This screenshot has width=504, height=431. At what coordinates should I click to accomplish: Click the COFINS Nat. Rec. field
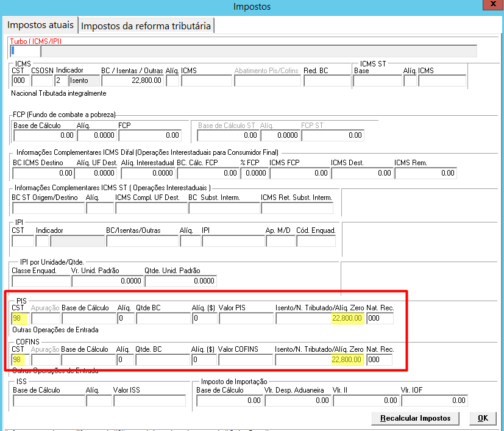(379, 360)
